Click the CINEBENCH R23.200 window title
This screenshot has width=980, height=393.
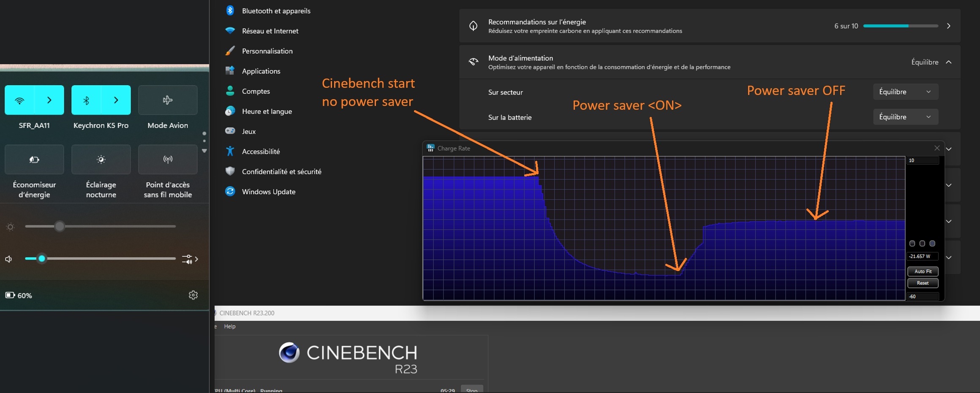[x=247, y=313]
